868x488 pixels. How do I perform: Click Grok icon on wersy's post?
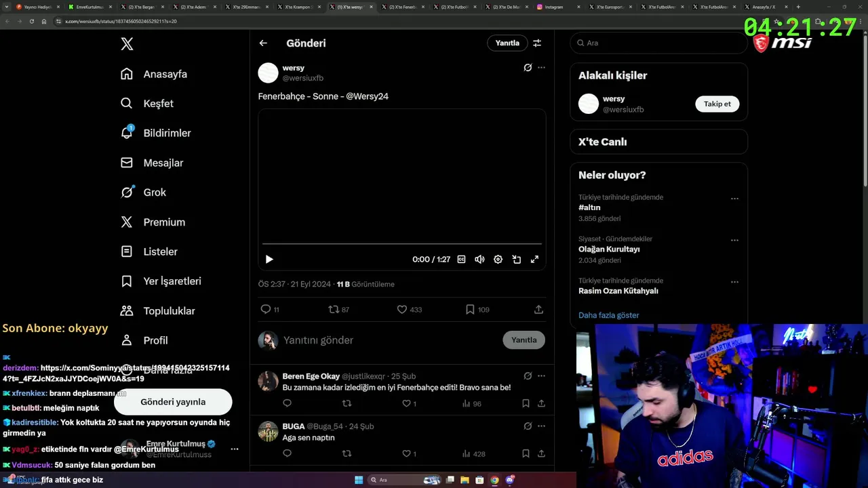point(528,68)
